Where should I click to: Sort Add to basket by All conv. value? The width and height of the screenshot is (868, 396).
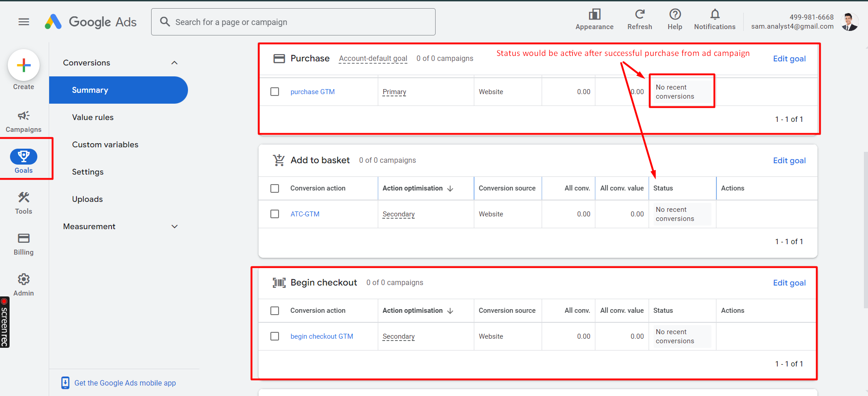click(x=622, y=188)
